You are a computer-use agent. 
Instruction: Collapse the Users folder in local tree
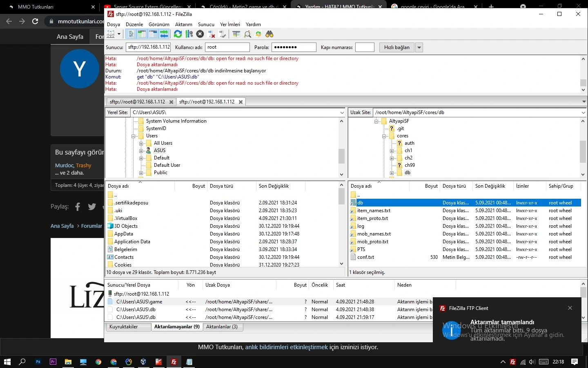click(x=134, y=136)
